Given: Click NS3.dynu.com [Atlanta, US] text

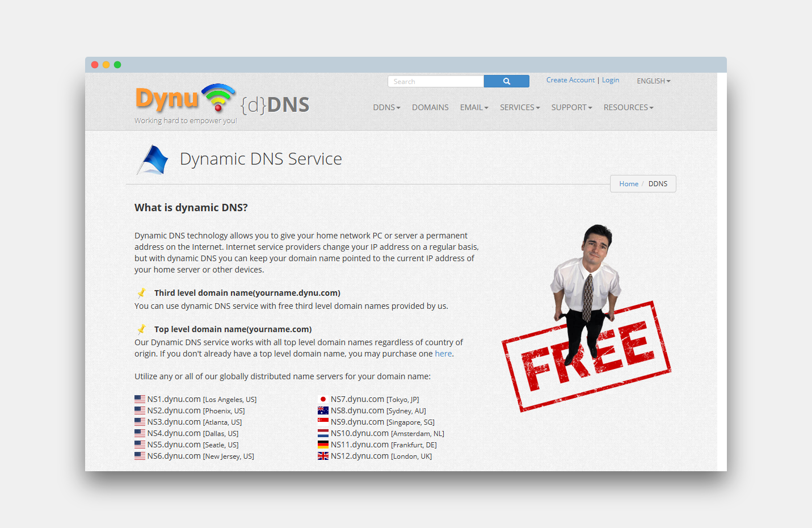Looking at the screenshot, I should pos(195,422).
